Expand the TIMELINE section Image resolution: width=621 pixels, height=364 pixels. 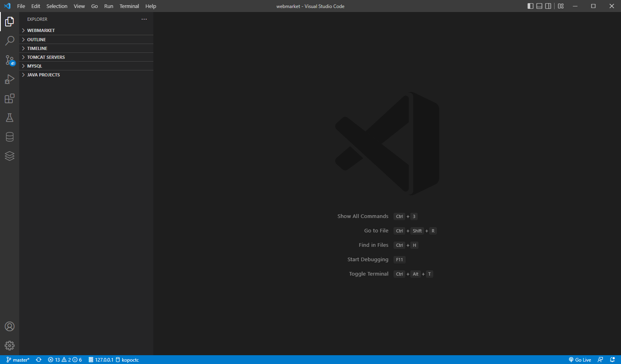click(x=86, y=48)
